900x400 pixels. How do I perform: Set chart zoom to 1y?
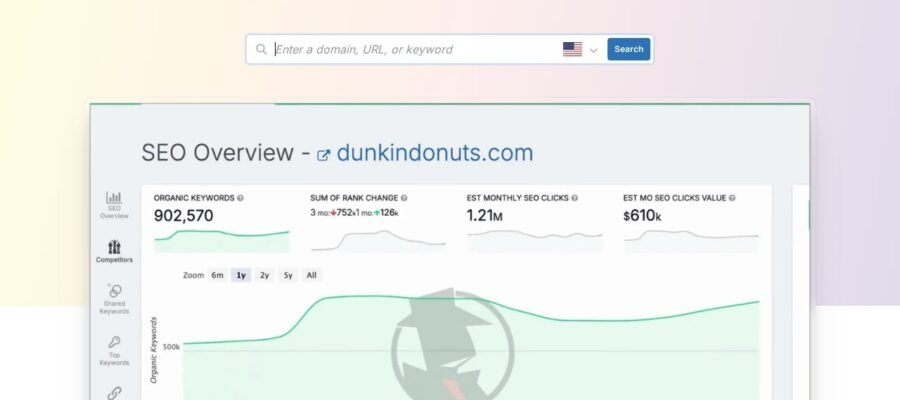(x=241, y=275)
